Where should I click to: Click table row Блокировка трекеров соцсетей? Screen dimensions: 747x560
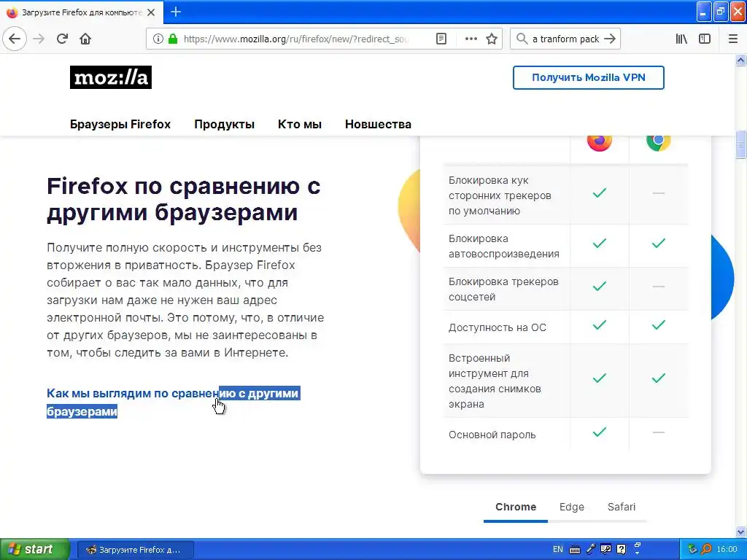click(565, 289)
